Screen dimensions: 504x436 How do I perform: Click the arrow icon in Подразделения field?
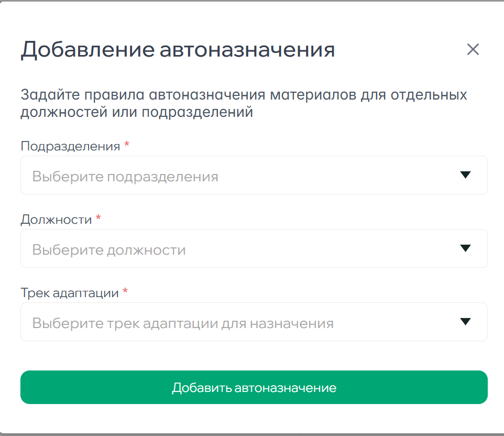(465, 175)
